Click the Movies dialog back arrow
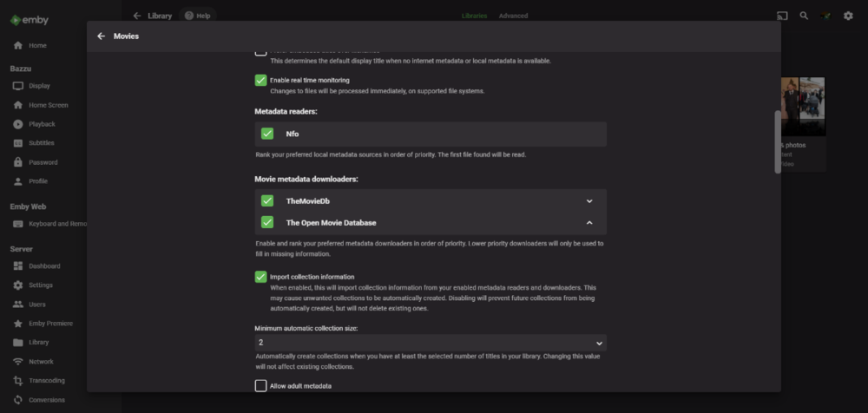The image size is (868, 413). click(102, 36)
